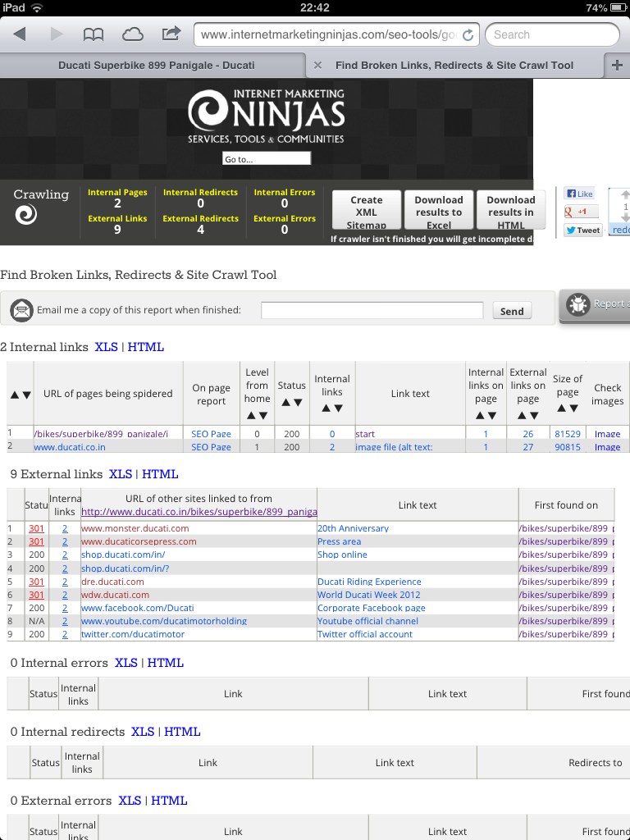630x840 pixels.
Task: Sort row number column ascending arrow
Action: point(15,395)
